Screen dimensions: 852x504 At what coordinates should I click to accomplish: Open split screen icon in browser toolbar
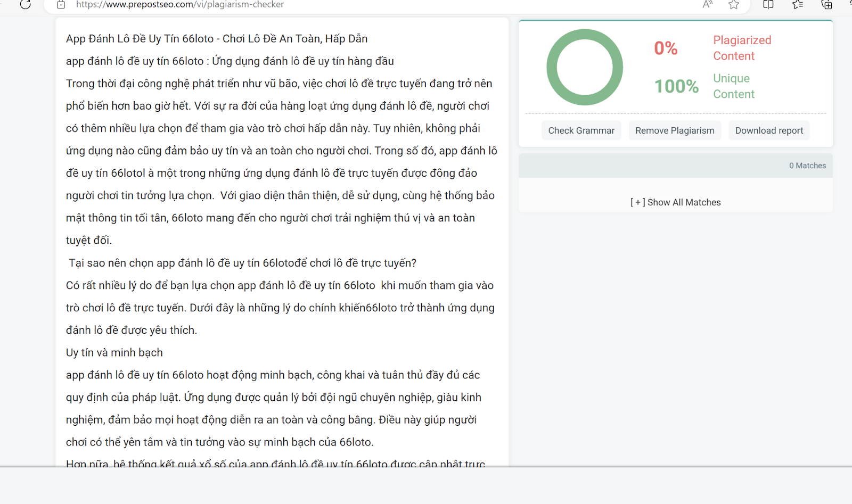click(x=768, y=4)
